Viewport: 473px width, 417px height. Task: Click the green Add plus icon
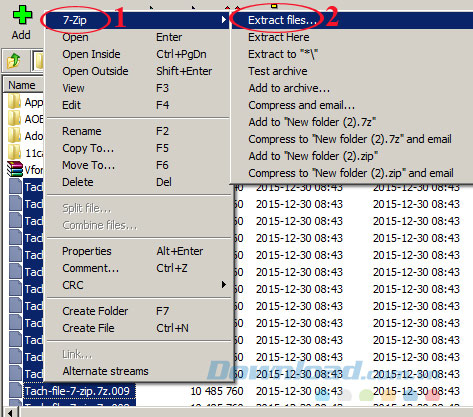tap(22, 15)
